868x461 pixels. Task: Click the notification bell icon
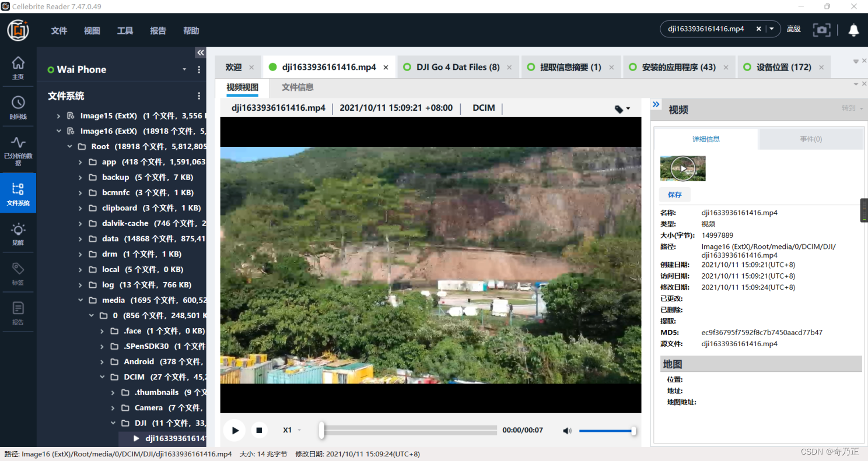(853, 30)
